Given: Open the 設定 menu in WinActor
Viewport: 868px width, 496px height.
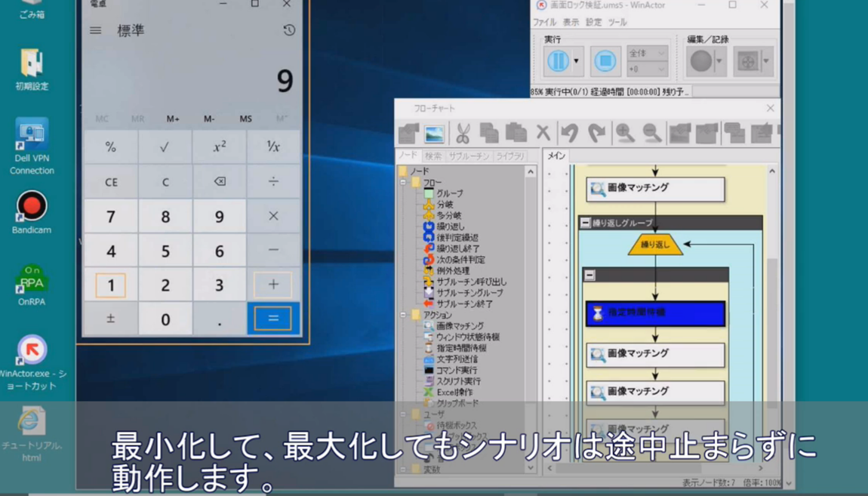Looking at the screenshot, I should [593, 22].
